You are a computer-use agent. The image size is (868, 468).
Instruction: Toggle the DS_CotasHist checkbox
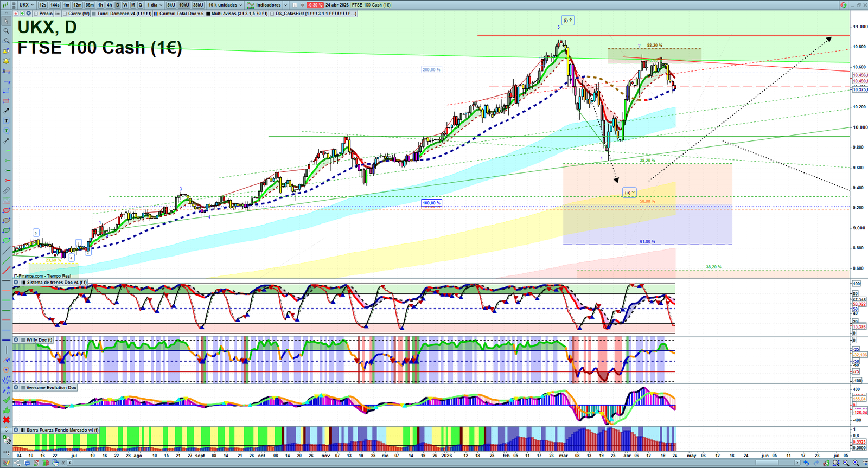[x=272, y=14]
